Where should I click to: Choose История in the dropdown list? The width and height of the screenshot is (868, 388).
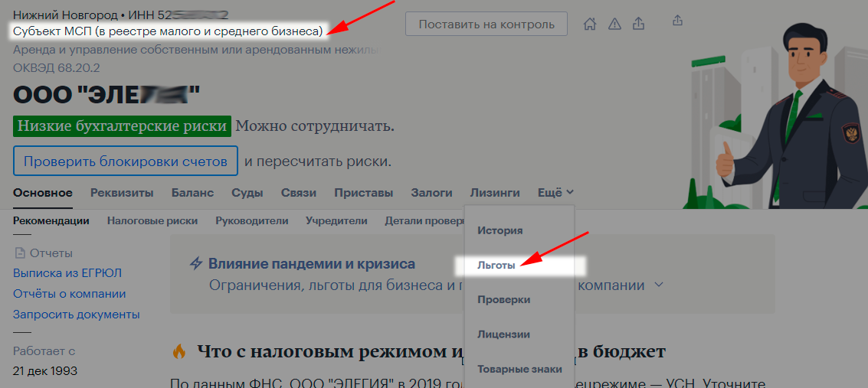[500, 230]
